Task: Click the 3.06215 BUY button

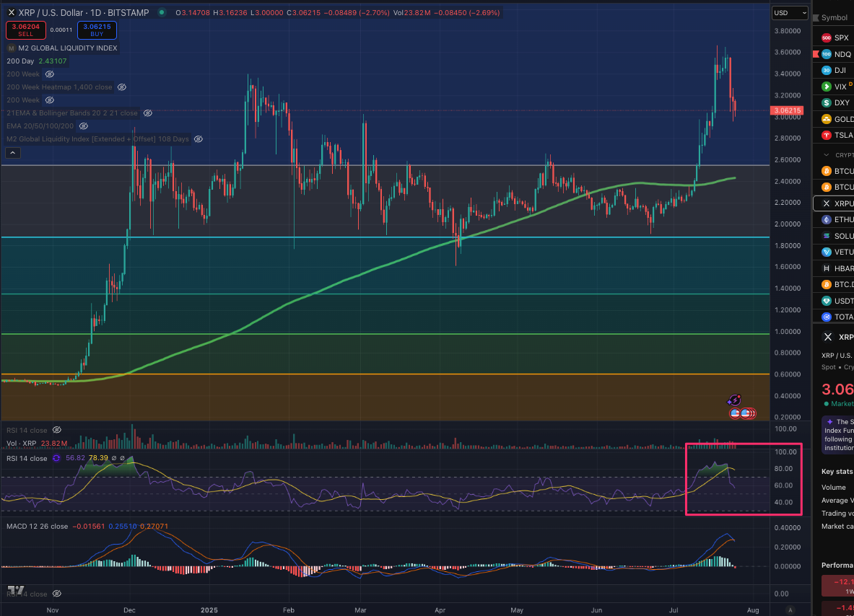Action: pos(97,30)
